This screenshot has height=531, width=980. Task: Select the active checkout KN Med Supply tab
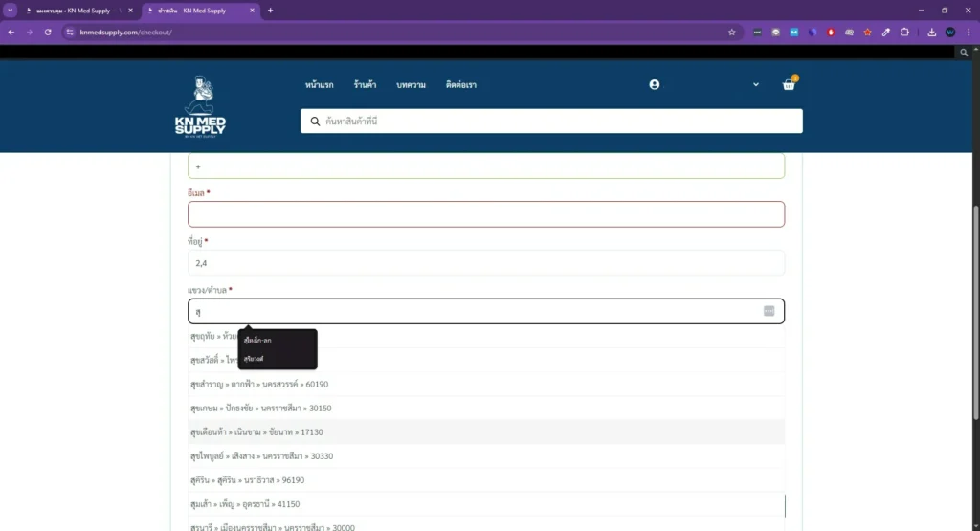click(199, 11)
